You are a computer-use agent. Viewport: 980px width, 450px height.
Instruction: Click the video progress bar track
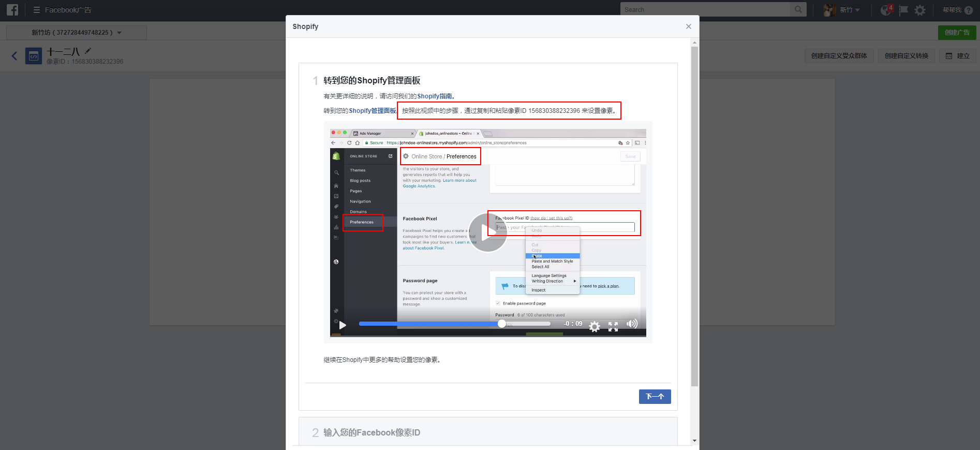(x=455, y=324)
